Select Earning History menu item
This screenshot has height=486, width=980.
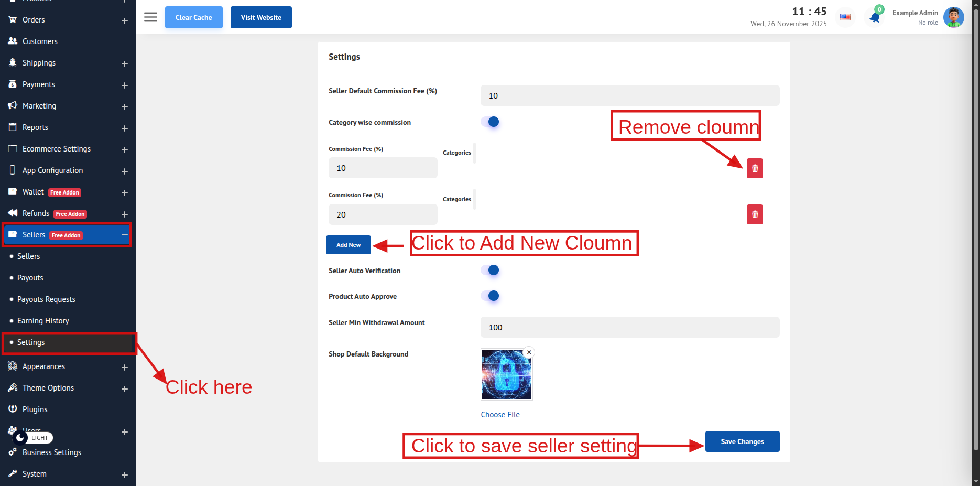(43, 321)
